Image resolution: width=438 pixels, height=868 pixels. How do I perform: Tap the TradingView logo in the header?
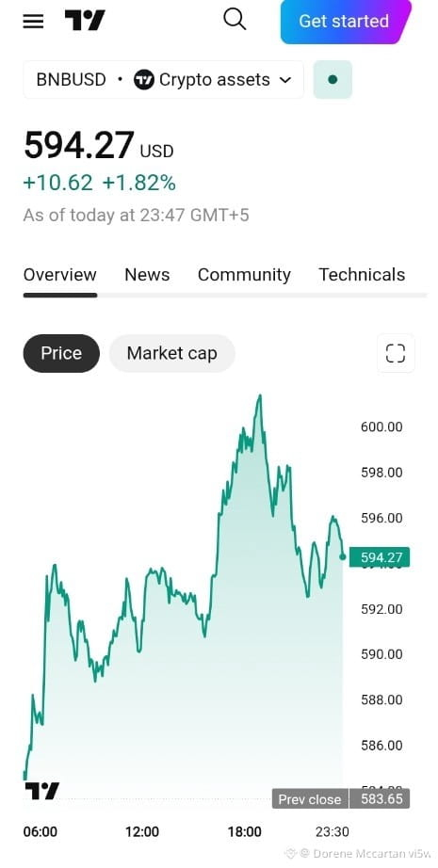point(85,21)
